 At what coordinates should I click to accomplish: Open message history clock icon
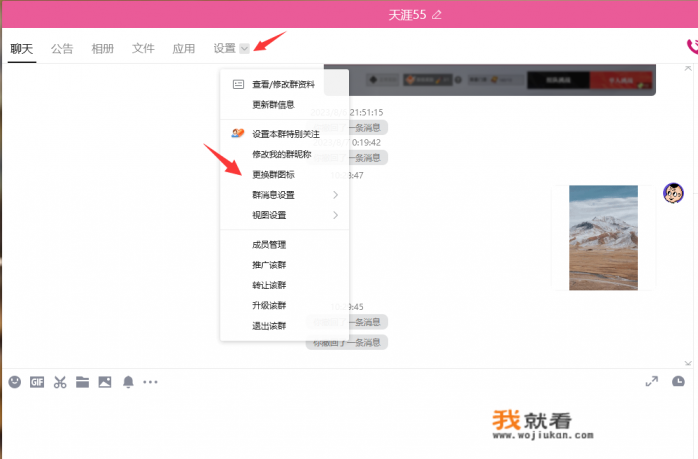click(x=678, y=382)
